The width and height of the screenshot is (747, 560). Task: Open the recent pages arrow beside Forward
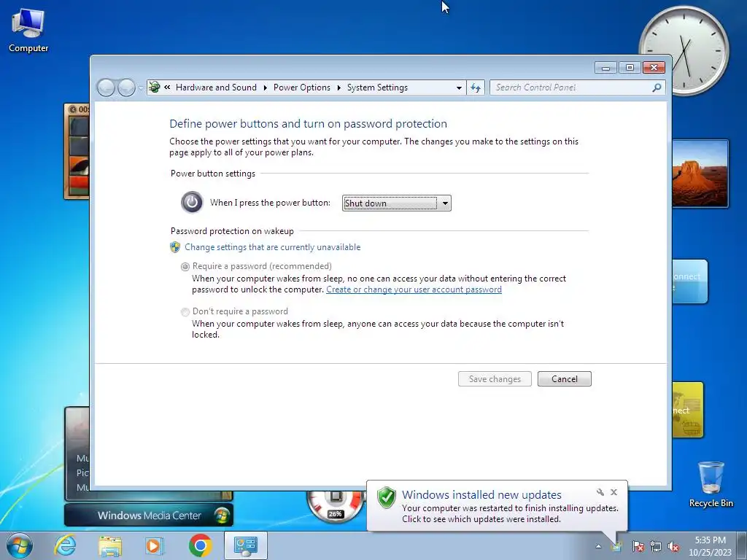coord(141,88)
